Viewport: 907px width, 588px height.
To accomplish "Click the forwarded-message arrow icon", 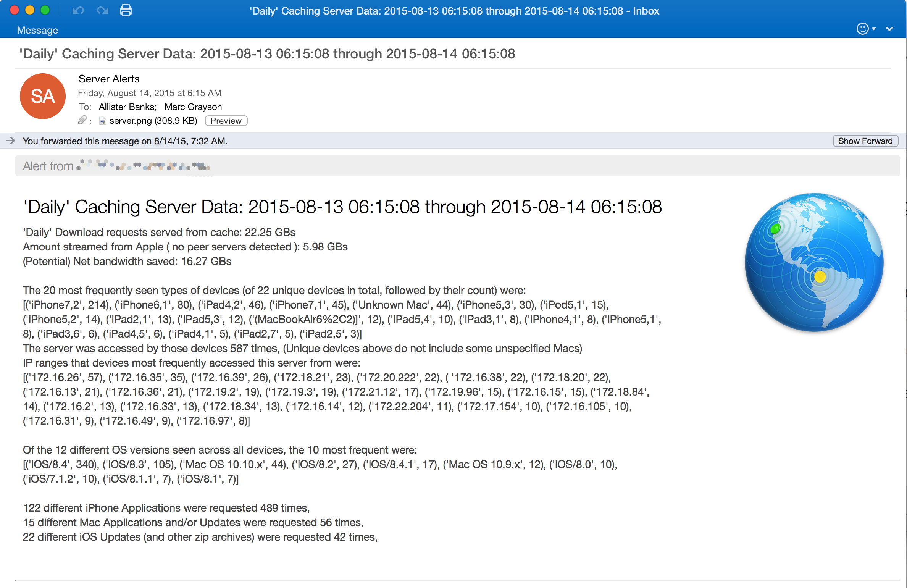I will [x=11, y=141].
